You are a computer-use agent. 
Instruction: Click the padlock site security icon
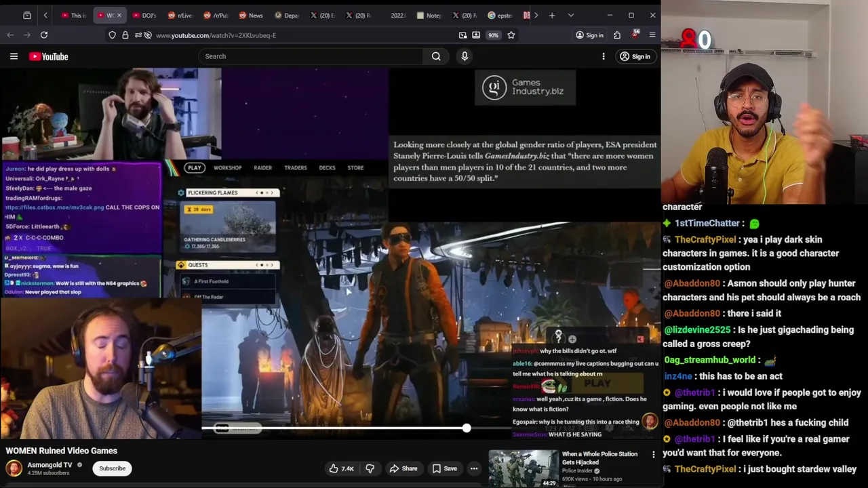click(125, 35)
